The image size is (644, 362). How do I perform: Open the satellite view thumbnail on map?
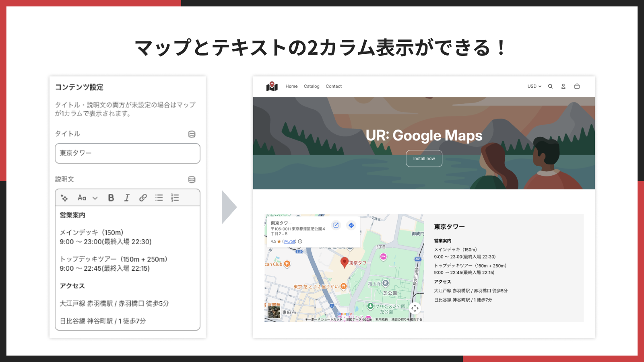pos(274,312)
